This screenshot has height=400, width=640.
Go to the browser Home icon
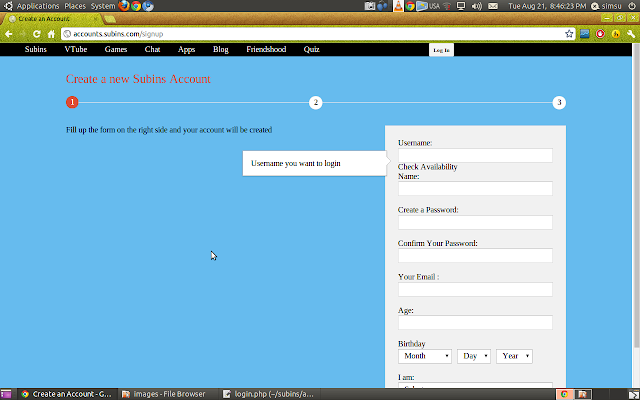tap(51, 34)
